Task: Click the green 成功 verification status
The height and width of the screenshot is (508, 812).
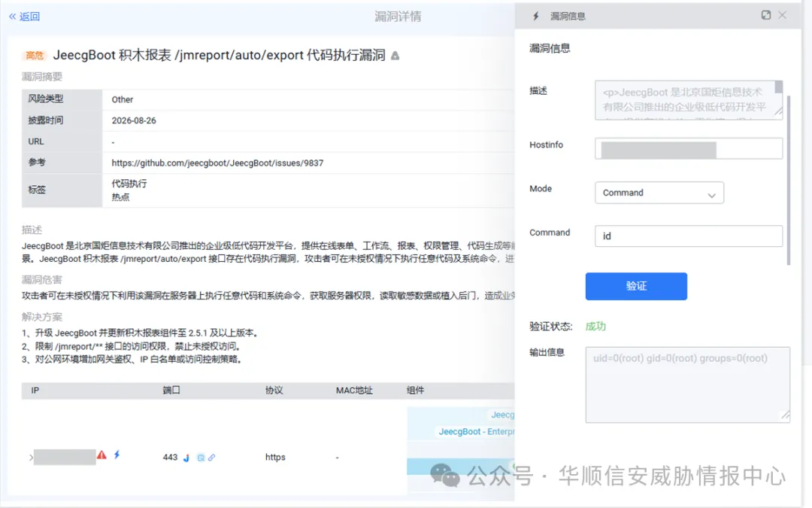Action: 595,326
